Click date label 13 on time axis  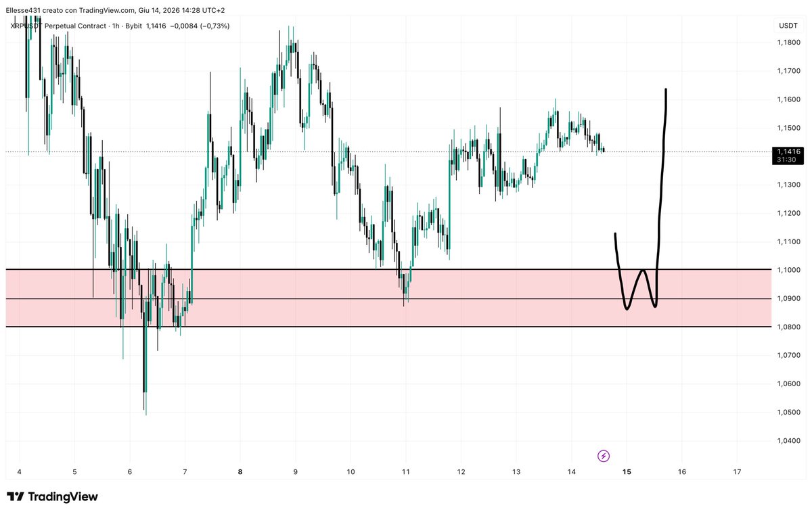tap(516, 472)
